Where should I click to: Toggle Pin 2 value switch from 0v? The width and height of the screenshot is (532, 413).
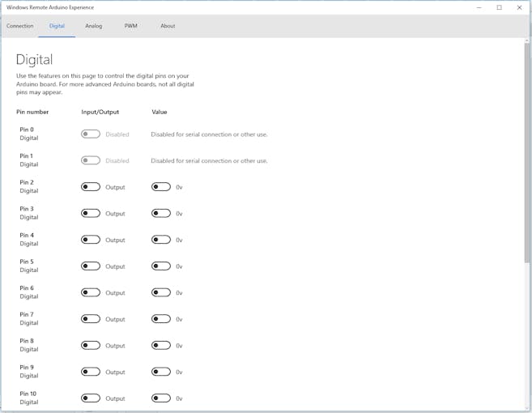[x=161, y=187]
